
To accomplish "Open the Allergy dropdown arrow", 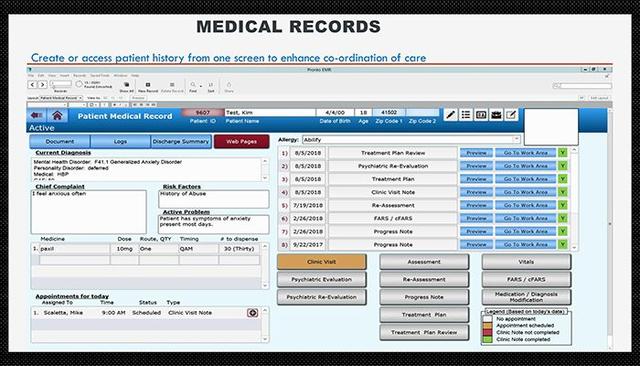I will pos(516,140).
